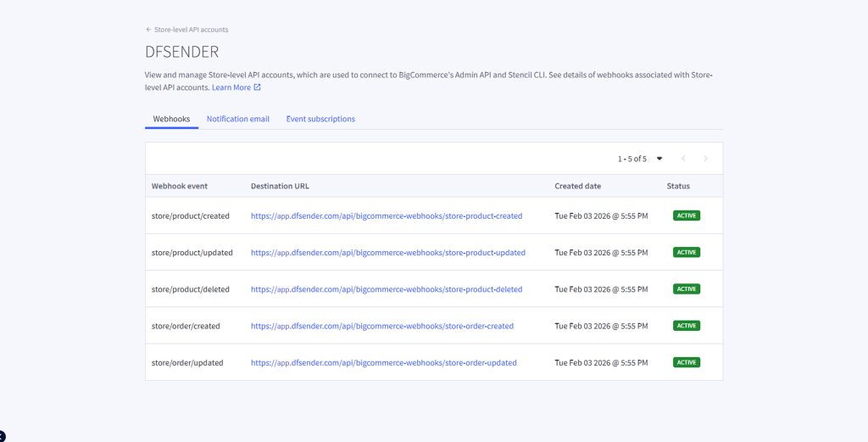The height and width of the screenshot is (442, 868).
Task: Click the Status column header
Action: 678,186
